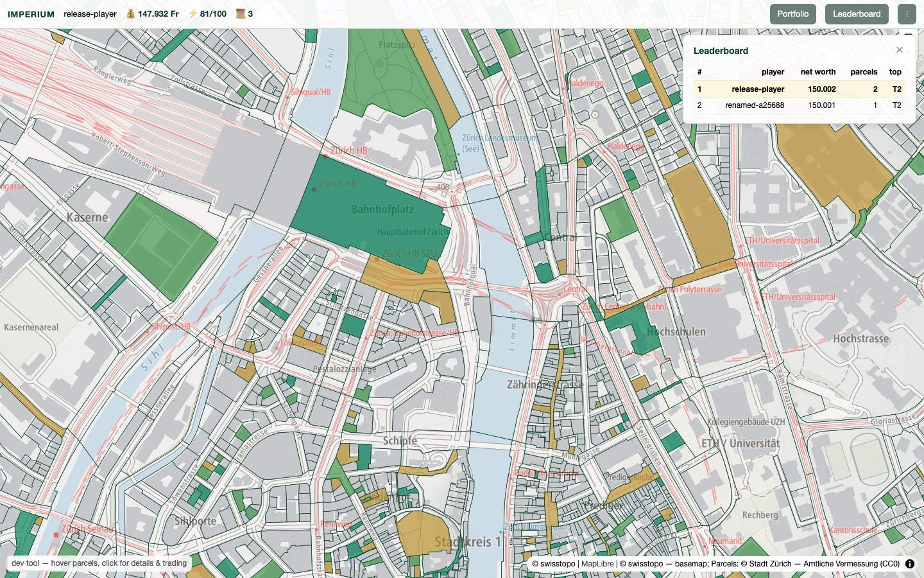Click the Kollegiengebäude UZH label

pos(746,422)
